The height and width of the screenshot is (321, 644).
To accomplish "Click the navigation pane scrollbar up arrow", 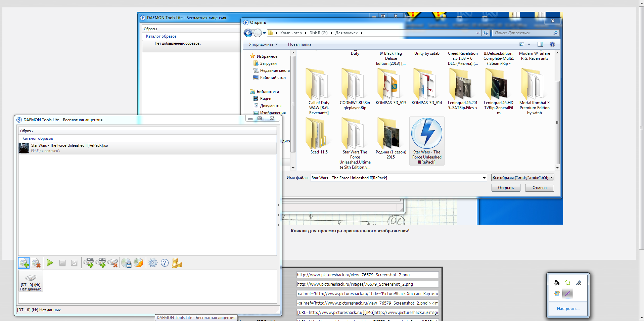I will click(293, 53).
